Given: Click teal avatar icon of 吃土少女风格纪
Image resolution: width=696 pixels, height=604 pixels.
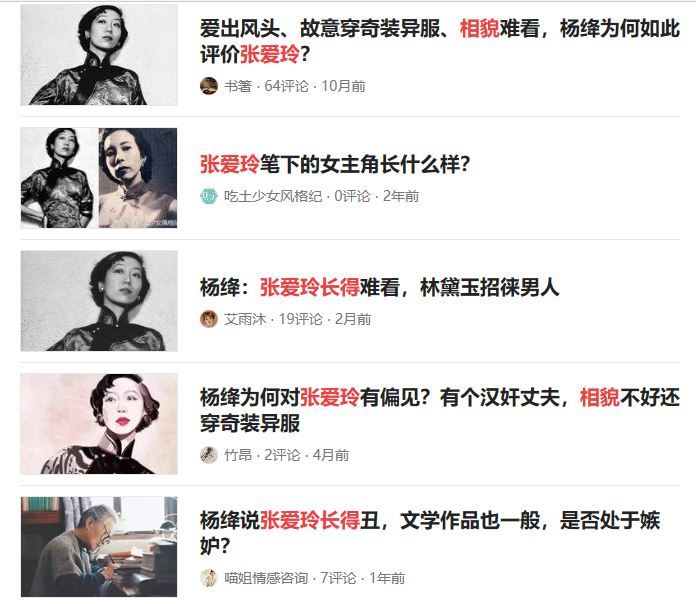Looking at the screenshot, I should coord(209,196).
